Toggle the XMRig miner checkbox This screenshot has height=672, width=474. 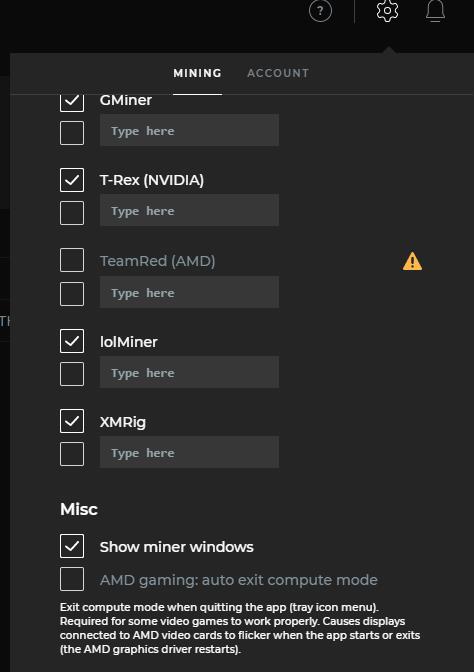[72, 421]
